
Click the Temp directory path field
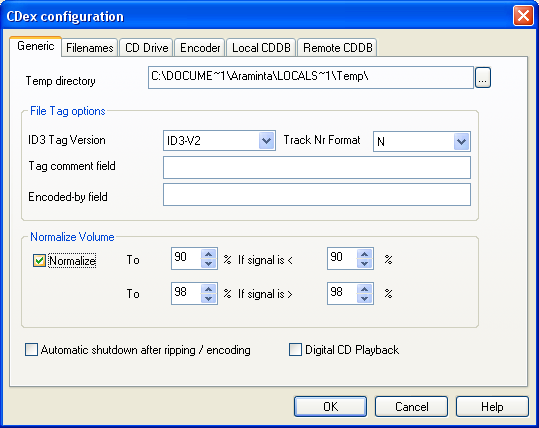[311, 77]
